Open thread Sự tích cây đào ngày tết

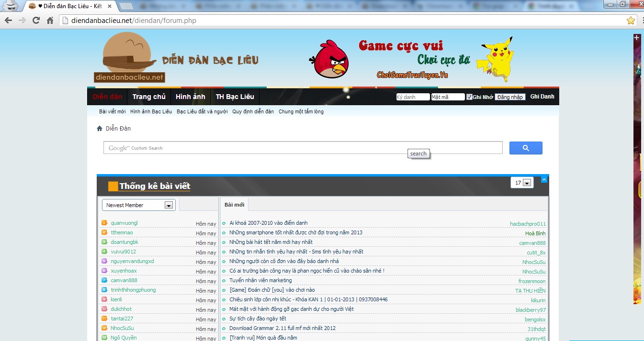pos(258,319)
